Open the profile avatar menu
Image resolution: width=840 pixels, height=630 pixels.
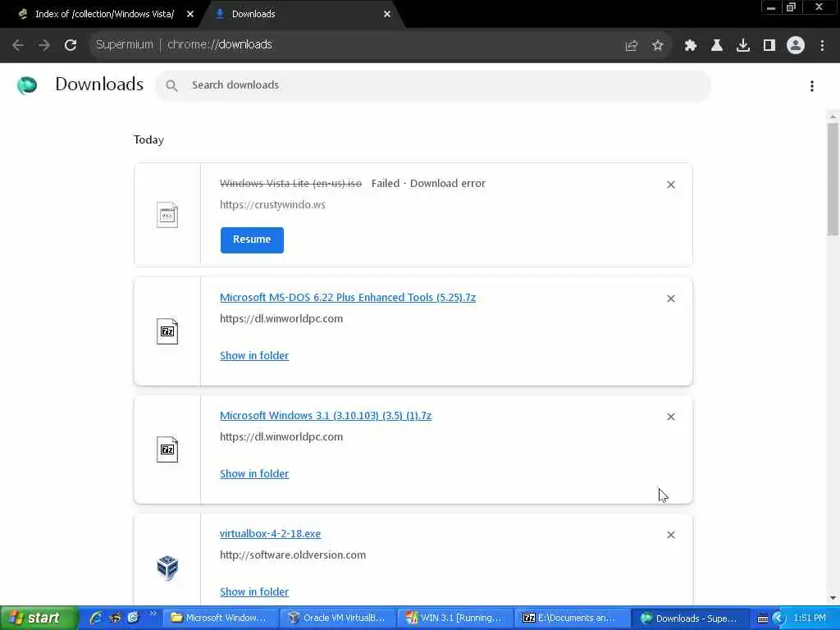(x=796, y=46)
